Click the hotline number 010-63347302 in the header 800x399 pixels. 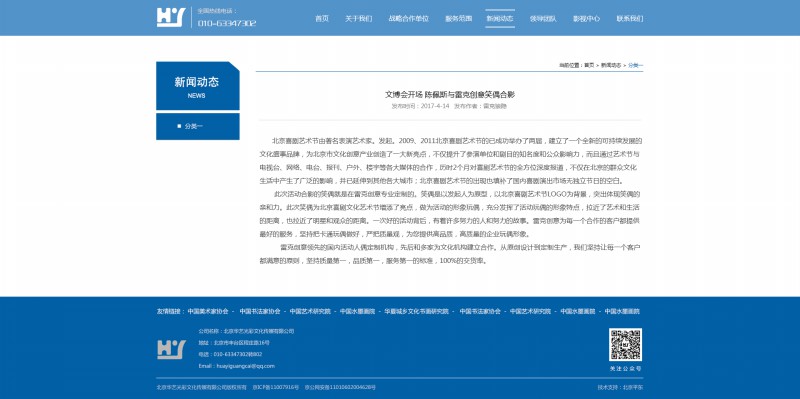point(227,23)
